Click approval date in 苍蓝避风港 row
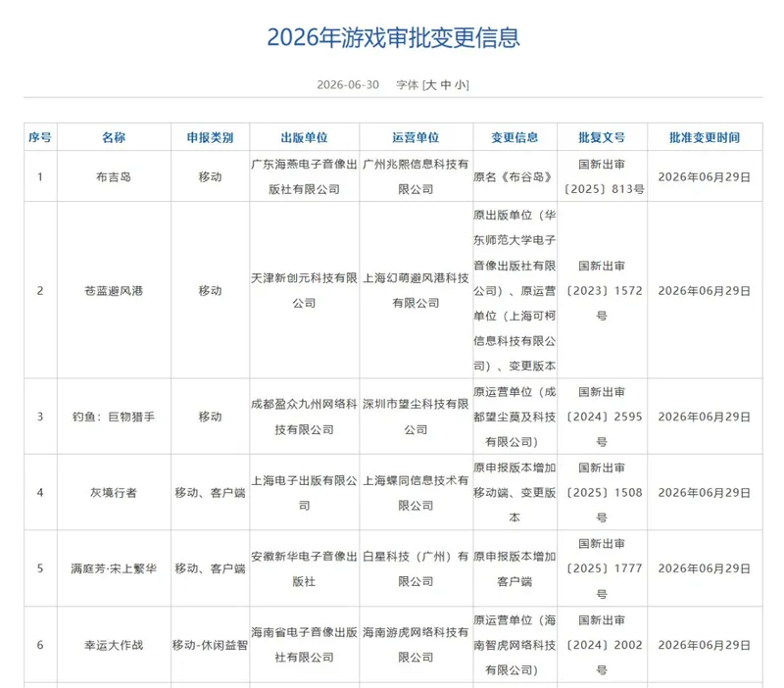Screen dimensions: 784x688 (705, 290)
